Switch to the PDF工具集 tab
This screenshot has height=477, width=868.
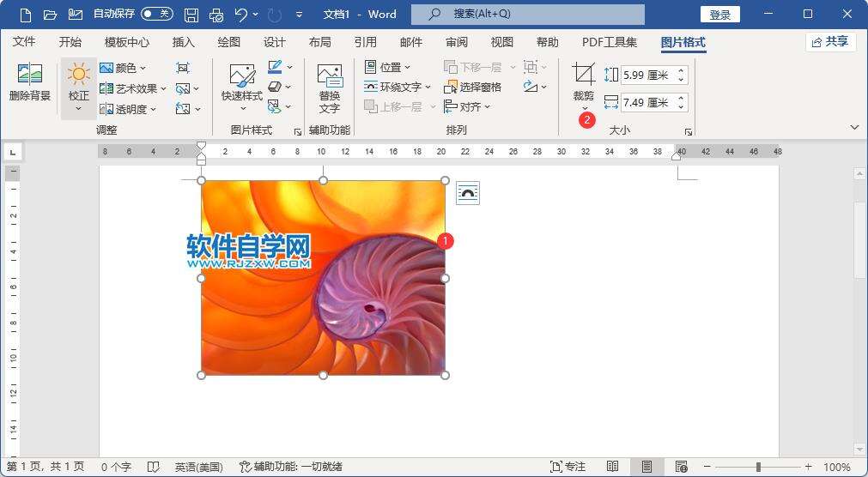tap(610, 41)
